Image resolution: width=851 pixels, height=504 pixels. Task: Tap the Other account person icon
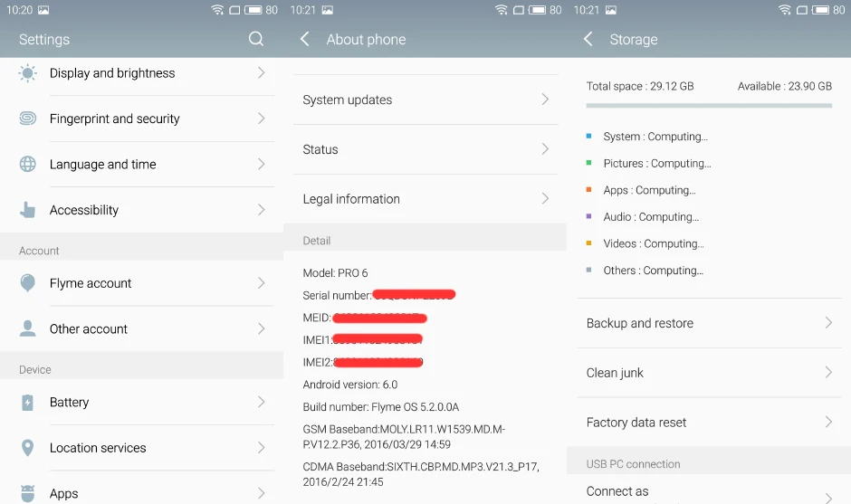click(x=28, y=328)
